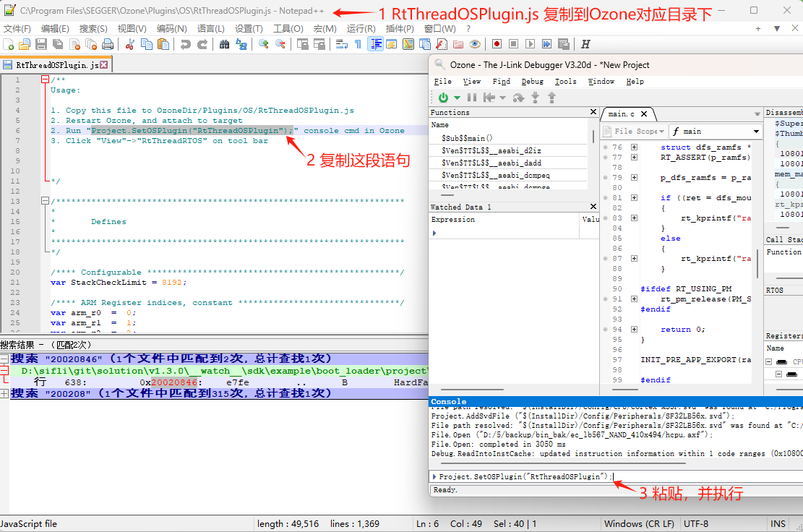Click the Ozone console command input field
803x532 pixels.
coord(617,476)
